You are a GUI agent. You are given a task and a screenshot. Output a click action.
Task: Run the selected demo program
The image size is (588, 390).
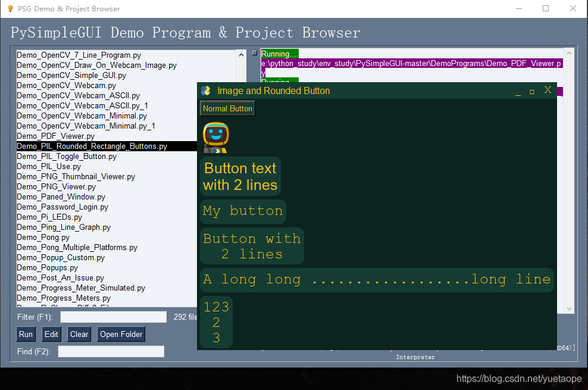[x=26, y=334]
